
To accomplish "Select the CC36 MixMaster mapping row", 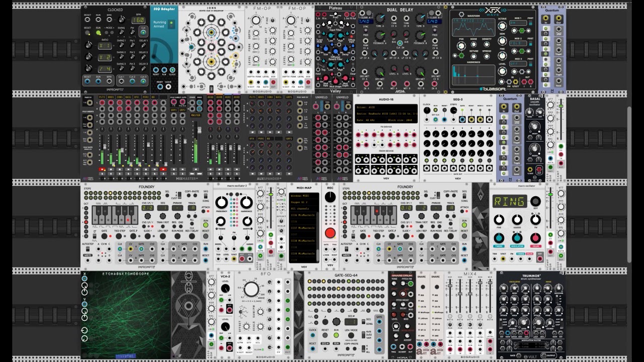I will pos(303,215).
